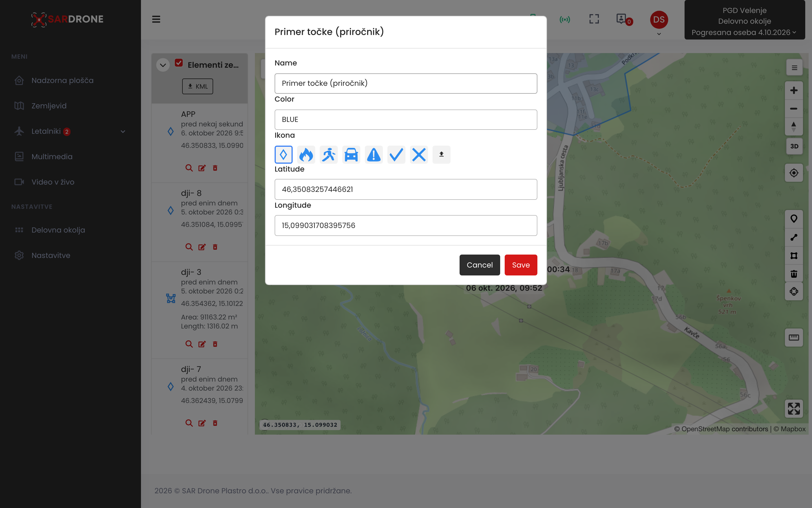Select the diamond point icon
The height and width of the screenshot is (508, 812).
[283, 155]
